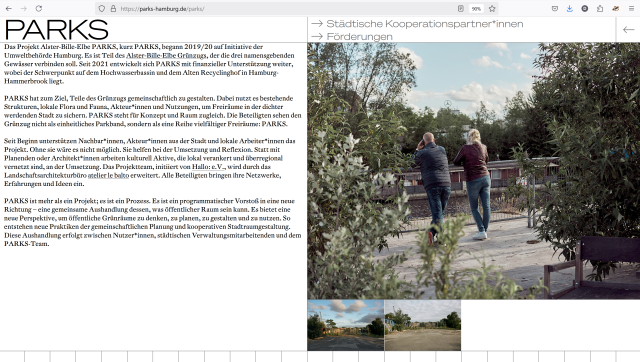Click the padlock site security icon

113,9
